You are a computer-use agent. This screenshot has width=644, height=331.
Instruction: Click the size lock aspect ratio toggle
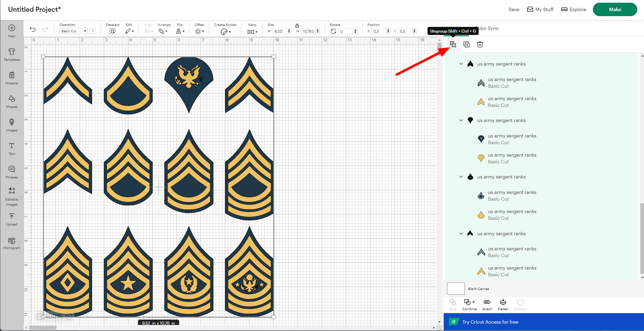point(297,26)
